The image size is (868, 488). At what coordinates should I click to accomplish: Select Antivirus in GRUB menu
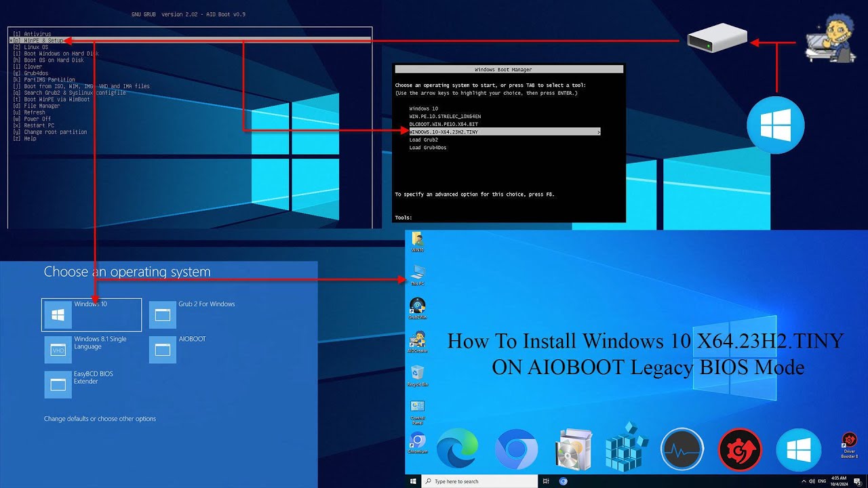pos(32,34)
